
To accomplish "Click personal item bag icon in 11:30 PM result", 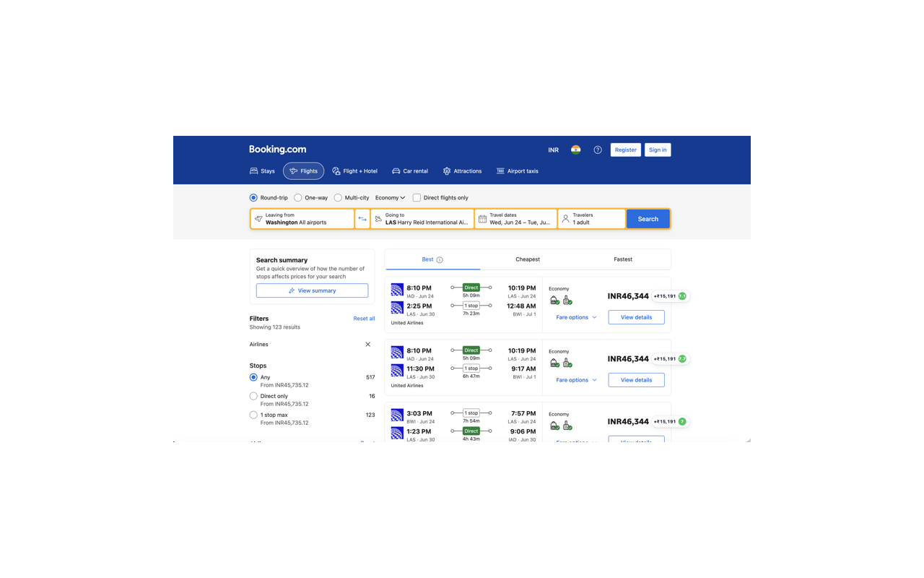I will (554, 363).
